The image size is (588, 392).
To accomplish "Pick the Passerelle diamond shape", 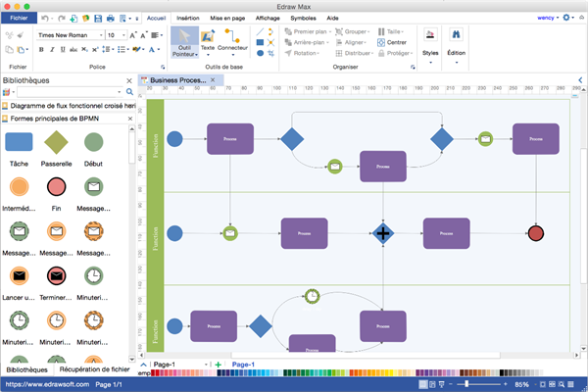I will 57,143.
